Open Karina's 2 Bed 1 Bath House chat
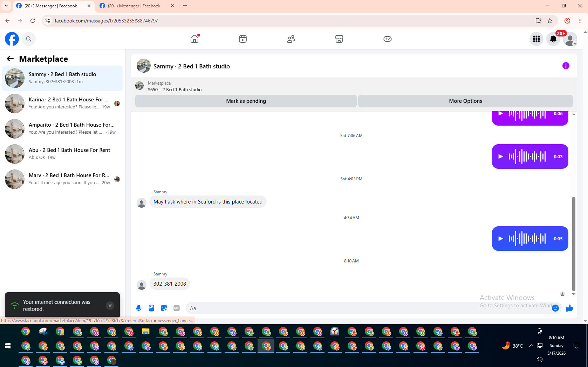Image resolution: width=588 pixels, height=367 pixels. click(x=62, y=104)
